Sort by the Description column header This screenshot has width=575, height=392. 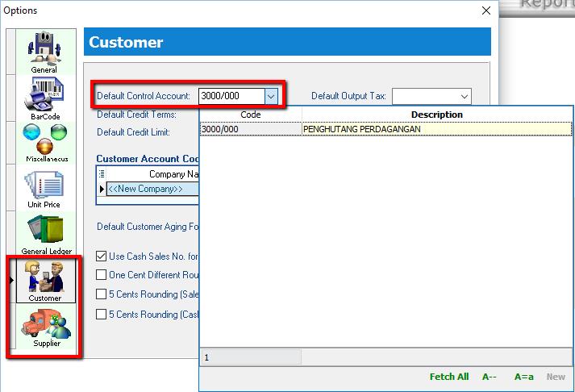click(436, 115)
